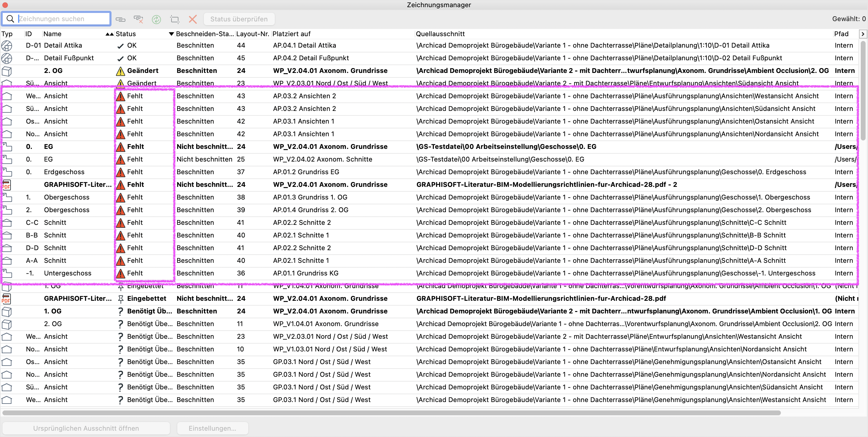Click the Quellausschnitt column header

tap(440, 34)
